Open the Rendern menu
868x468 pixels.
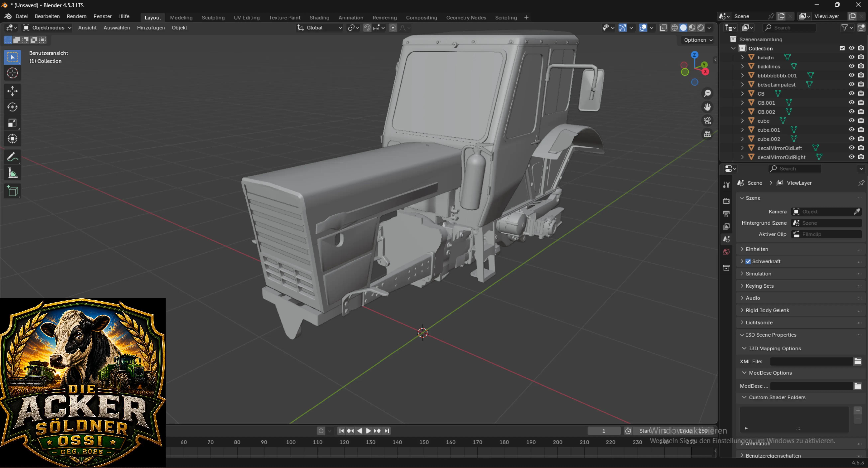click(76, 16)
